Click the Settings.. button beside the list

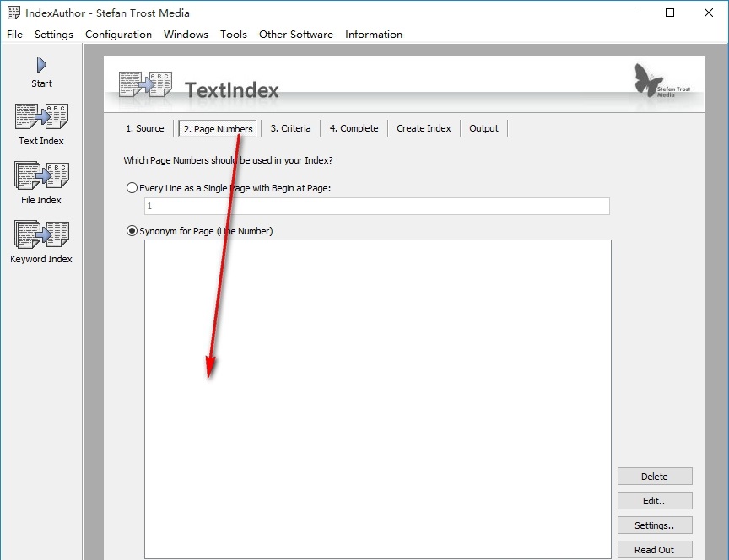[x=655, y=525]
